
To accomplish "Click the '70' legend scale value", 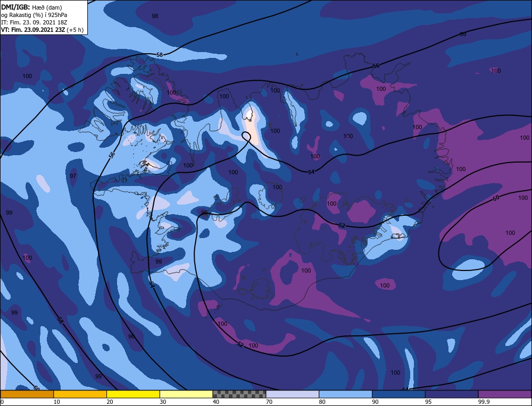I will tap(269, 402).
